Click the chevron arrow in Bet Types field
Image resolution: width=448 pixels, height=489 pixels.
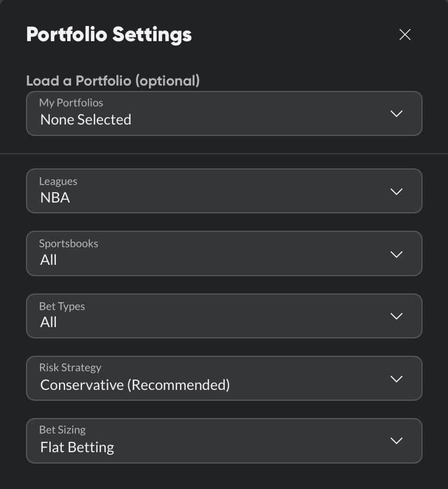coord(397,316)
